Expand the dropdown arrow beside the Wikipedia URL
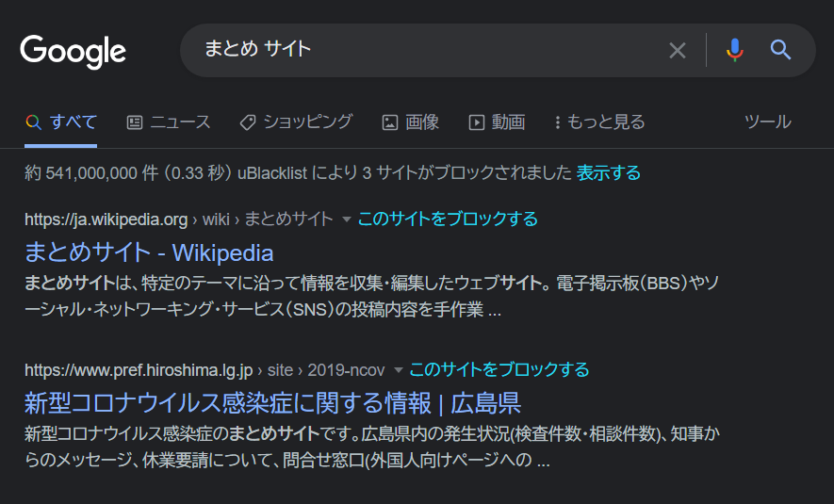Image resolution: width=834 pixels, height=504 pixels. coord(346,219)
